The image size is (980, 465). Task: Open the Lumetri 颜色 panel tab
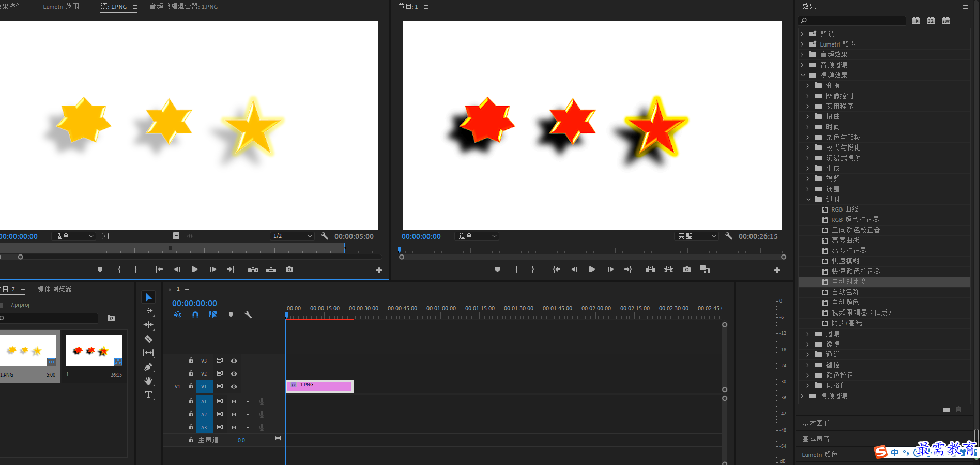[x=820, y=454]
